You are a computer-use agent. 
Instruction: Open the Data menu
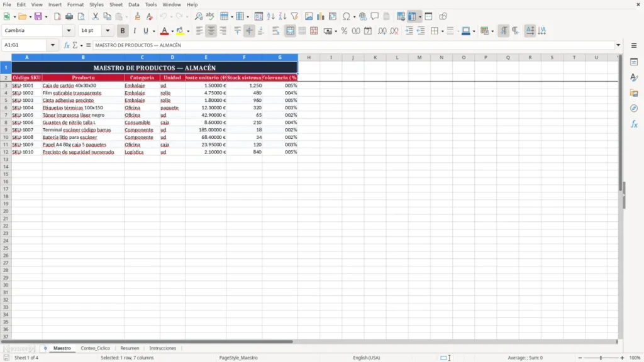(x=133, y=4)
